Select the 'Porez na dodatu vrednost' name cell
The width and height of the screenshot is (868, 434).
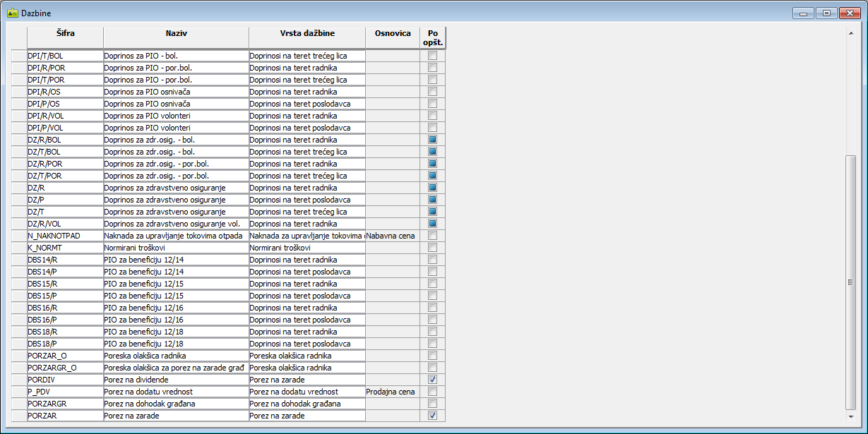pos(176,392)
